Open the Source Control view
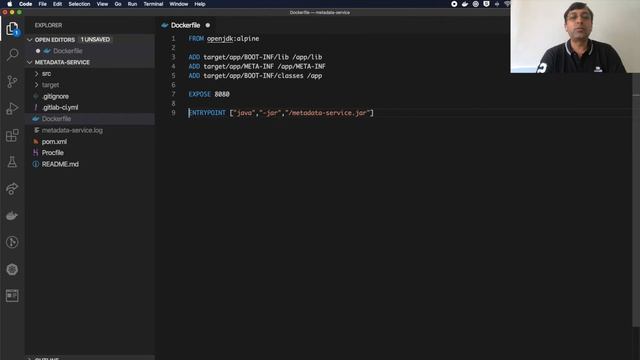Image resolution: width=640 pixels, height=360 pixels. (x=12, y=82)
